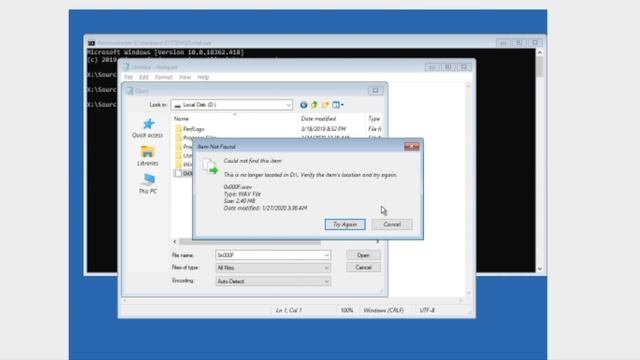This screenshot has width=640, height=360.
Task: Click Notepad status bar '100%' zoom entry
Action: tap(347, 310)
